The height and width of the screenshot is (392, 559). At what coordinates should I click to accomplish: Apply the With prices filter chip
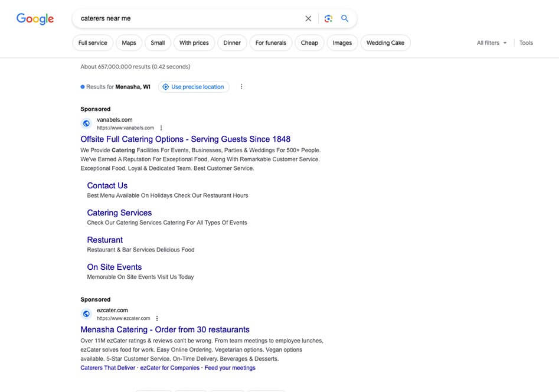click(x=194, y=43)
